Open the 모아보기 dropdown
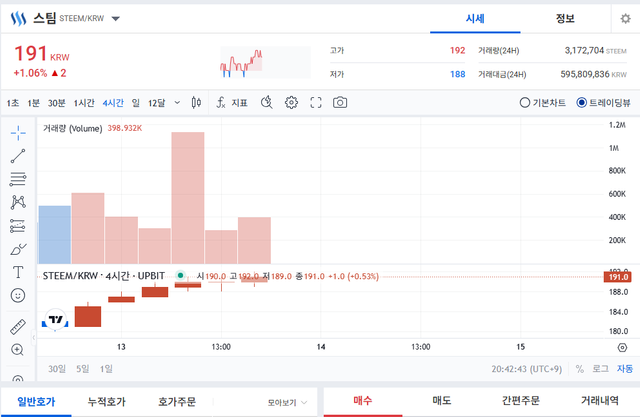Viewport: 640px width, 417px height. pyautogui.click(x=287, y=403)
